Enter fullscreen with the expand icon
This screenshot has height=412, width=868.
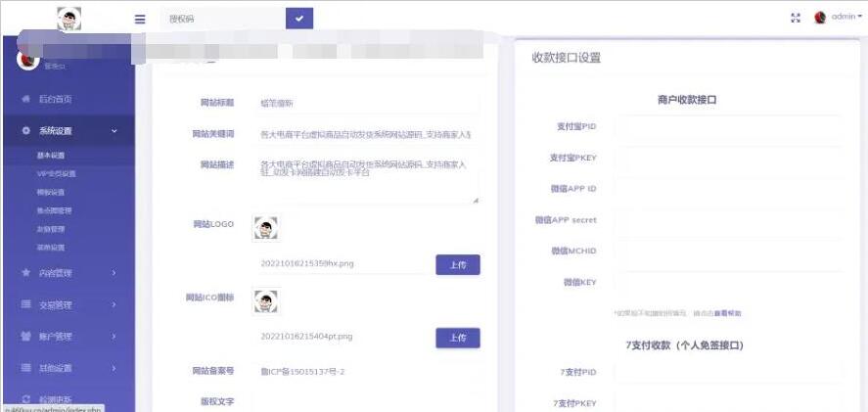796,18
